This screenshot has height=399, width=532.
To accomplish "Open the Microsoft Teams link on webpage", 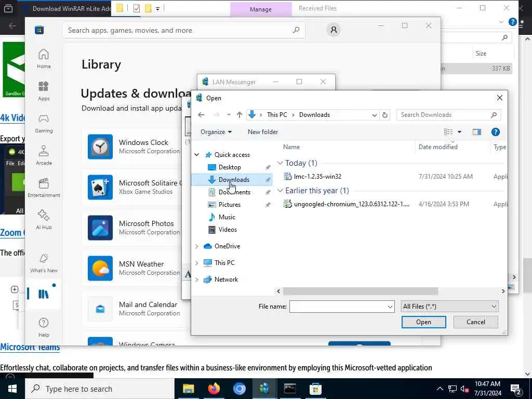I will (30, 348).
